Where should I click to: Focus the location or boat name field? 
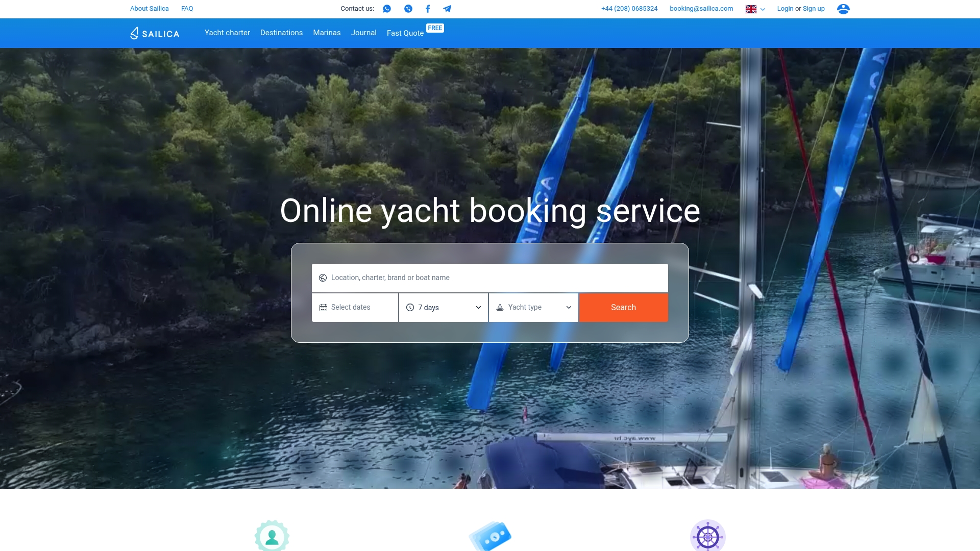[x=490, y=278]
